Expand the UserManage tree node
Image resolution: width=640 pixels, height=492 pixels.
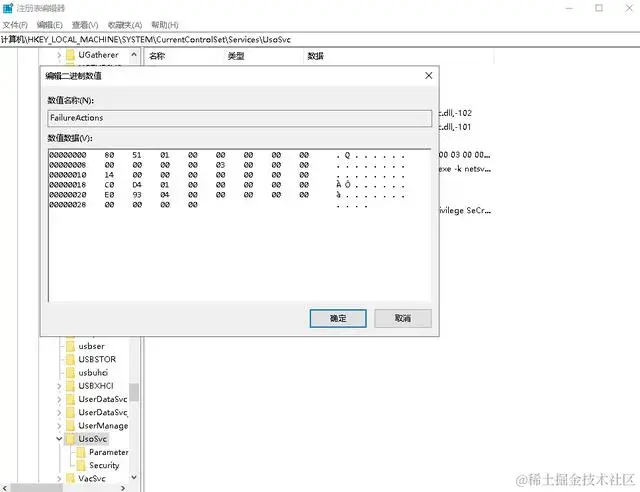point(59,426)
